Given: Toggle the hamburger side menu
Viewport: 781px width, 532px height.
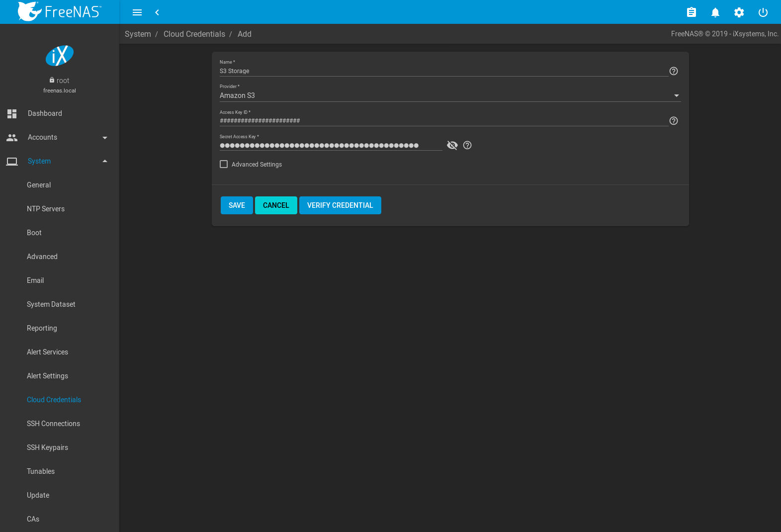Looking at the screenshot, I should [137, 12].
